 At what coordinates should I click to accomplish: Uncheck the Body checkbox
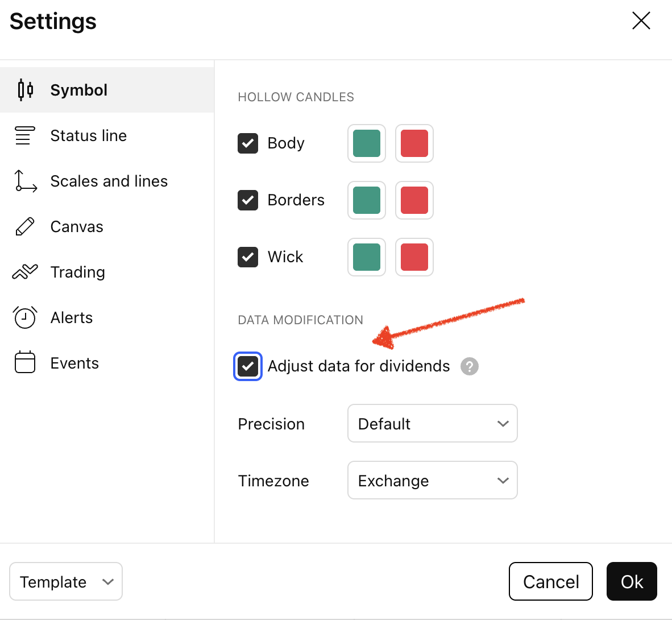coord(248,143)
